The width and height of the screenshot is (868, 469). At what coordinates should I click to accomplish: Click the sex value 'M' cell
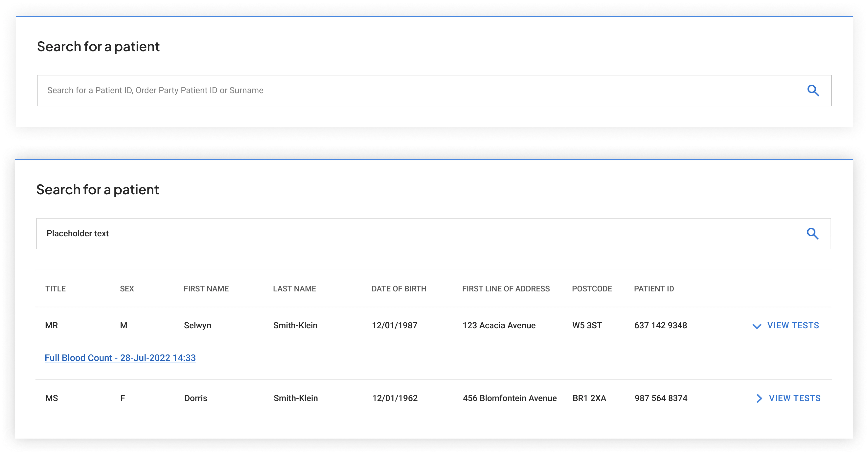pyautogui.click(x=124, y=325)
